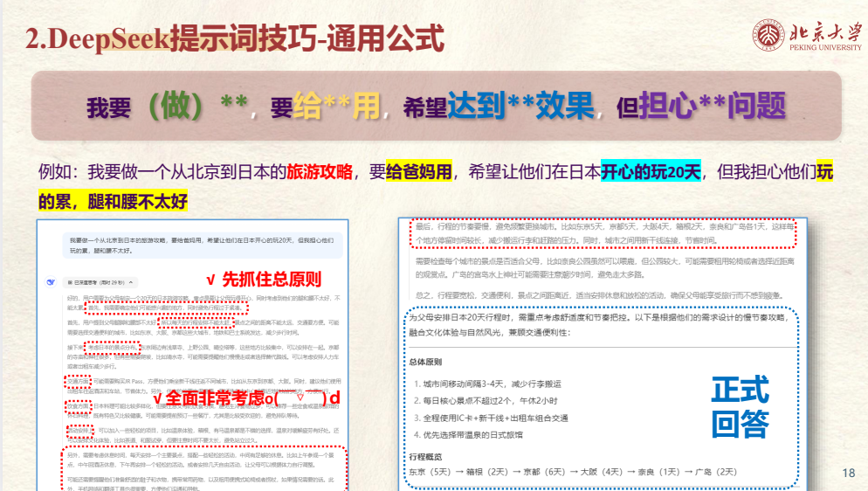Click the purple "担心**问题" formula text
The height and width of the screenshot is (491, 868).
tap(712, 105)
